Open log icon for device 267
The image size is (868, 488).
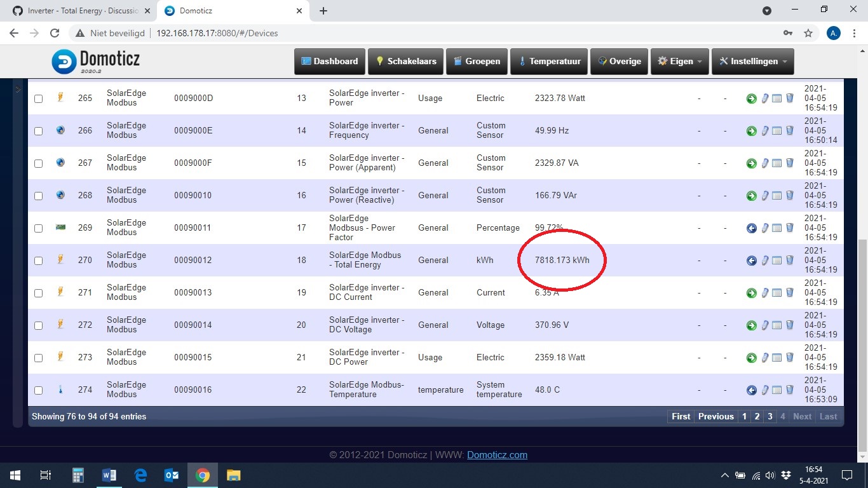776,163
